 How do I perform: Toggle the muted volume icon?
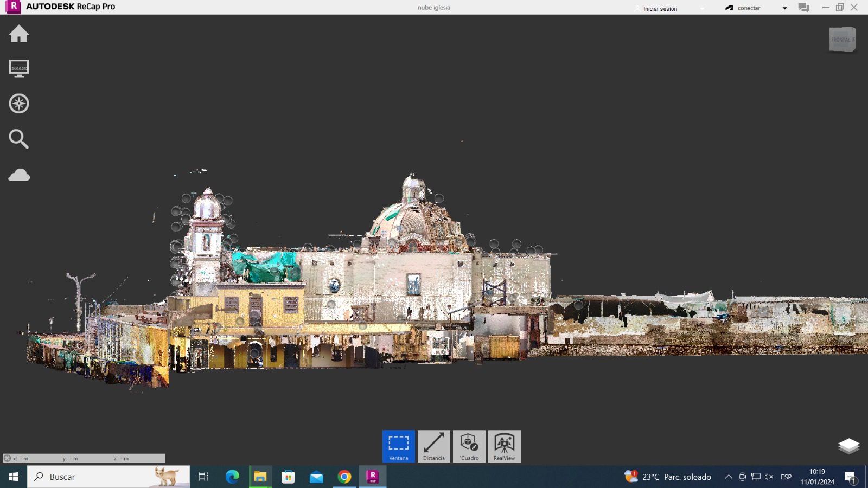click(x=769, y=477)
